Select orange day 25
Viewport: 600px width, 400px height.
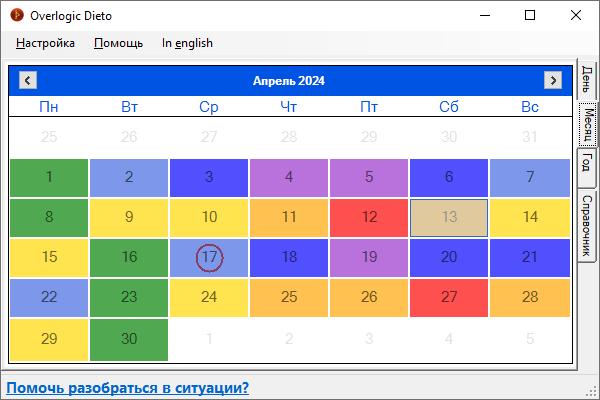pyautogui.click(x=289, y=298)
